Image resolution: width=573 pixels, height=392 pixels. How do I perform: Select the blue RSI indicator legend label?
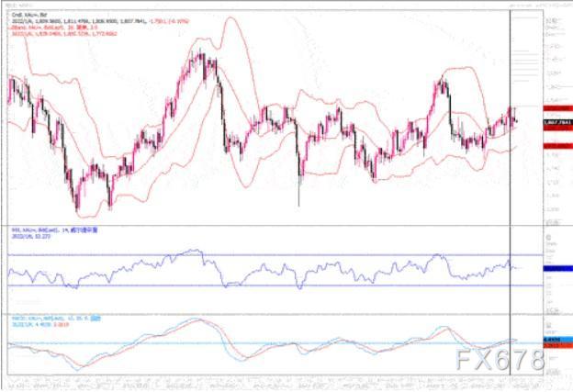54,230
